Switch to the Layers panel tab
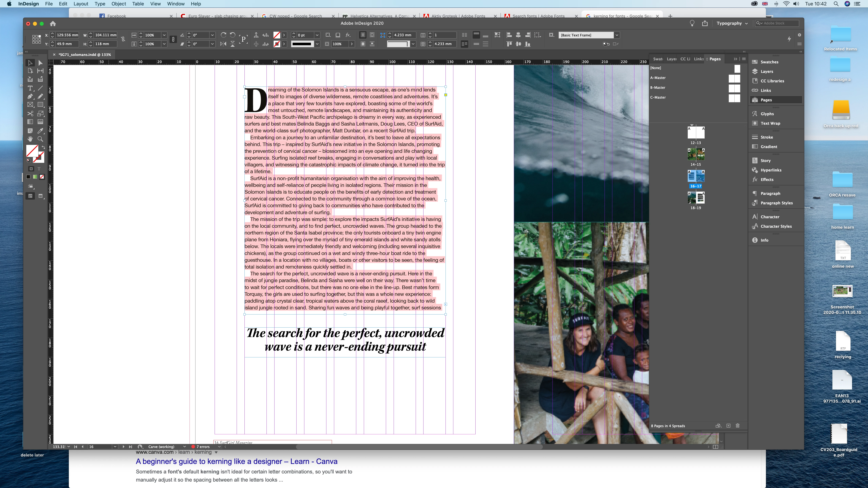 (671, 59)
